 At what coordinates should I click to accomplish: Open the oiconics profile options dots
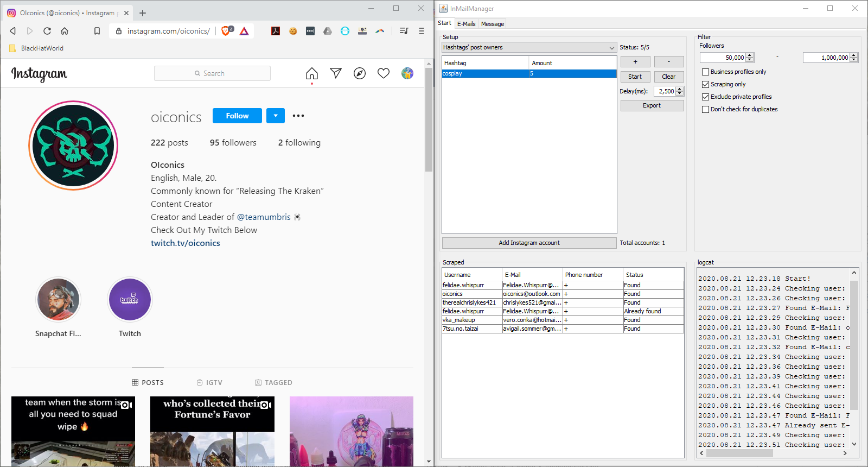pos(298,116)
